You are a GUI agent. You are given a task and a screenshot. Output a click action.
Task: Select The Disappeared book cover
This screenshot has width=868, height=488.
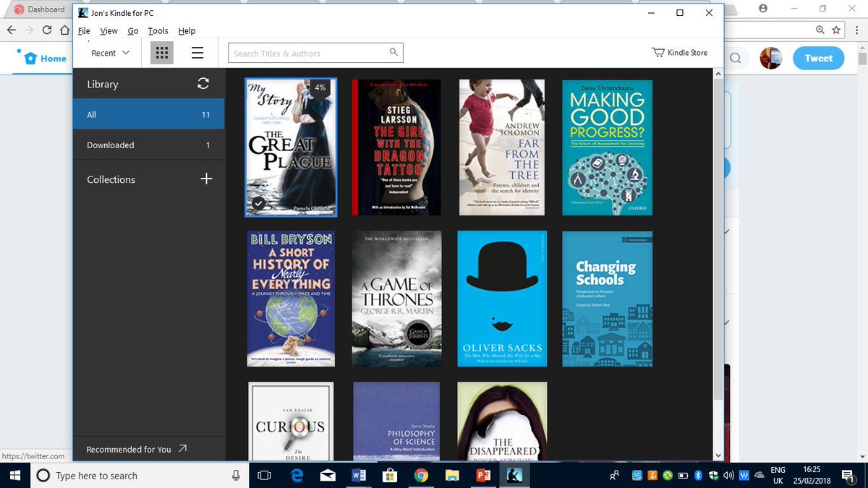[x=502, y=421]
